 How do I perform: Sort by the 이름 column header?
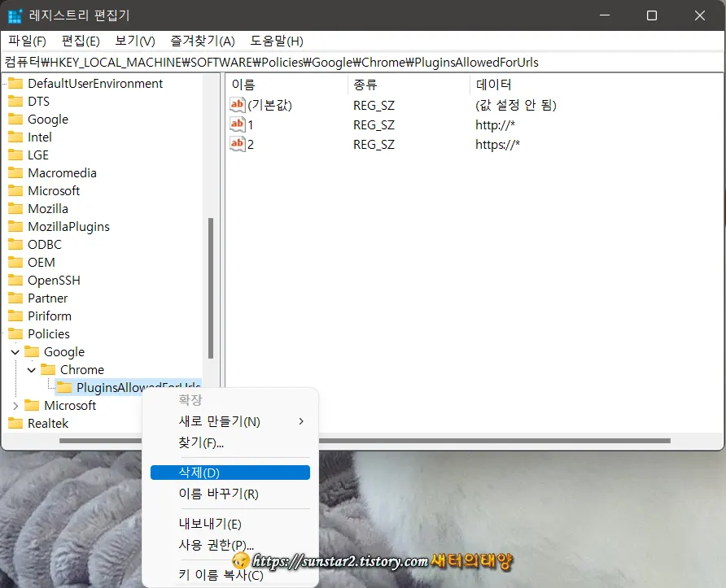(x=287, y=85)
